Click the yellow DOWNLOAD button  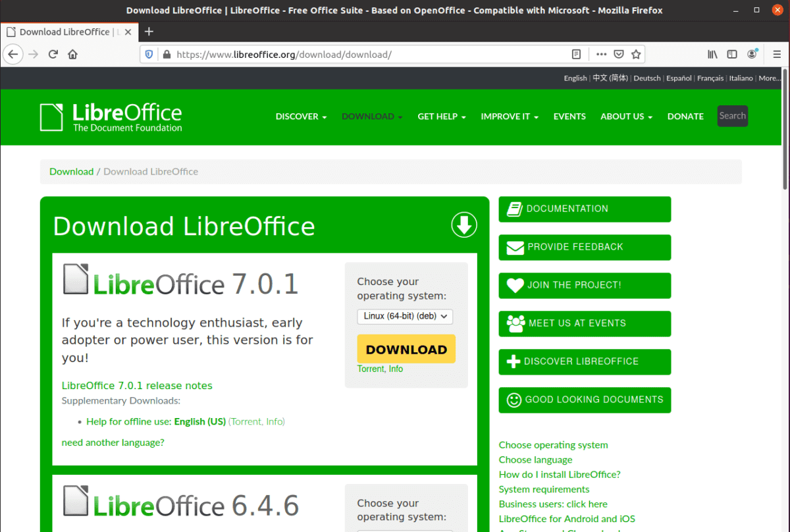point(406,349)
